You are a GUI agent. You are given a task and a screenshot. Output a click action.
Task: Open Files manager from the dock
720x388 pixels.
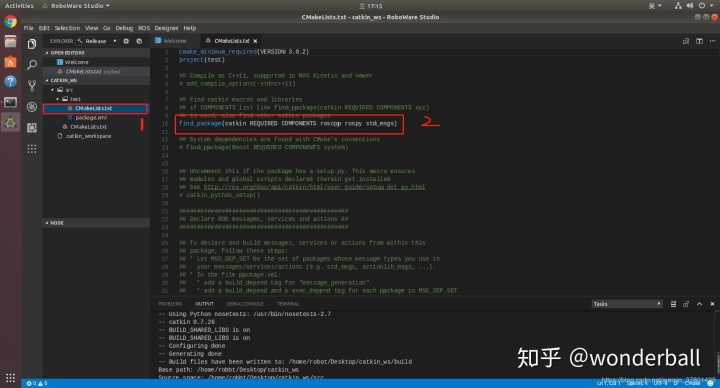point(10,42)
